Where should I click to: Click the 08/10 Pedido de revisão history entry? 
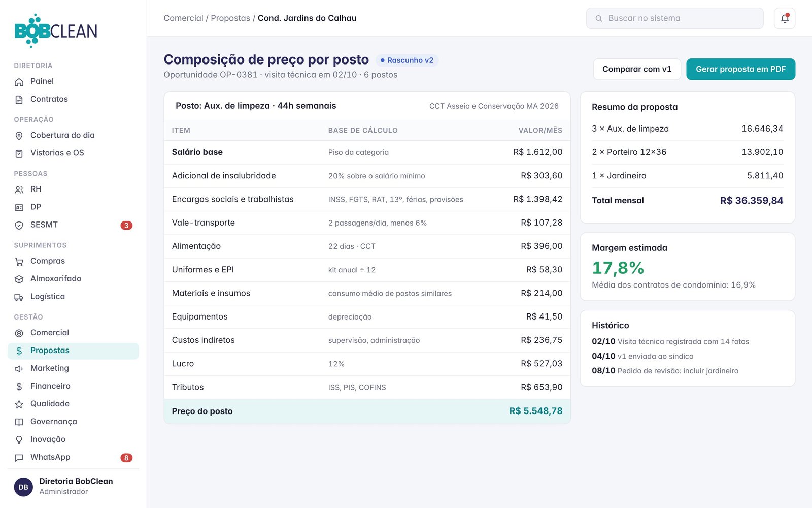point(665,371)
